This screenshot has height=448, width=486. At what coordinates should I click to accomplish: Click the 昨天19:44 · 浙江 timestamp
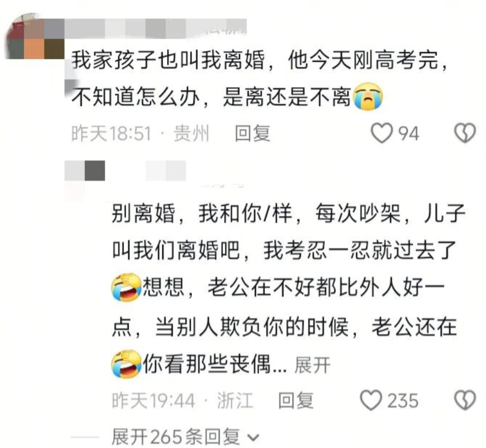pos(182,400)
